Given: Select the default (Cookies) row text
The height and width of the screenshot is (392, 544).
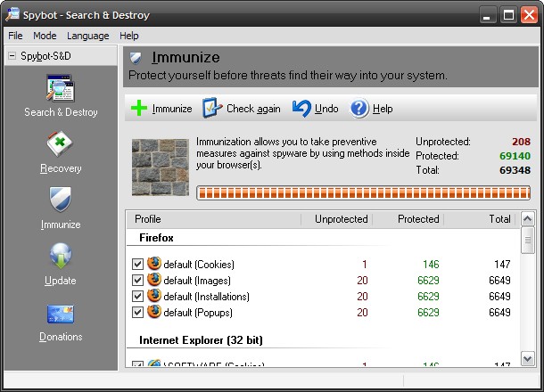Looking at the screenshot, I should pos(199,265).
